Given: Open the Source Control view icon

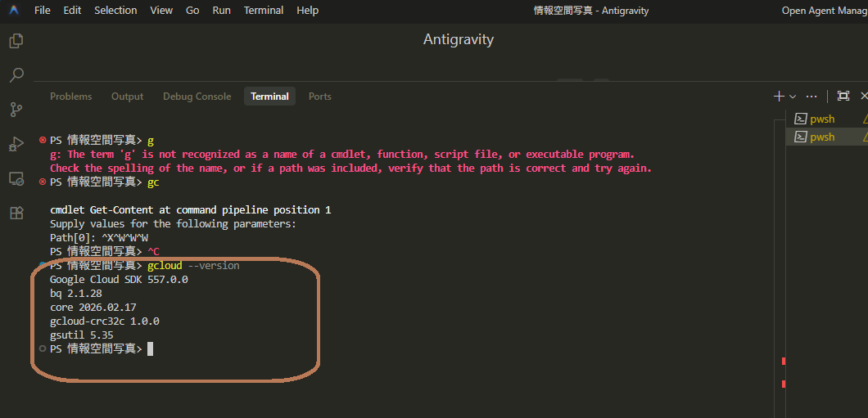Looking at the screenshot, I should click(x=16, y=110).
